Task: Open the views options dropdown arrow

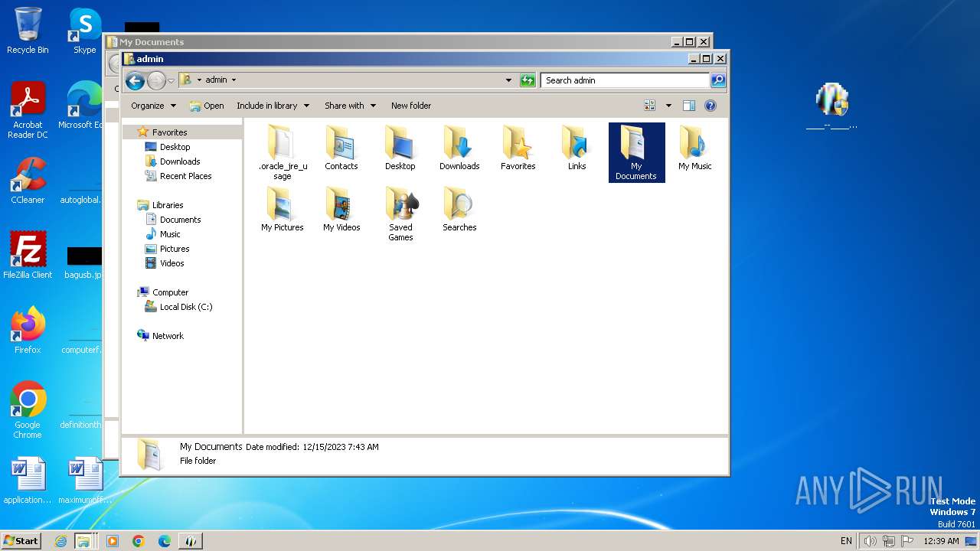Action: [x=668, y=106]
